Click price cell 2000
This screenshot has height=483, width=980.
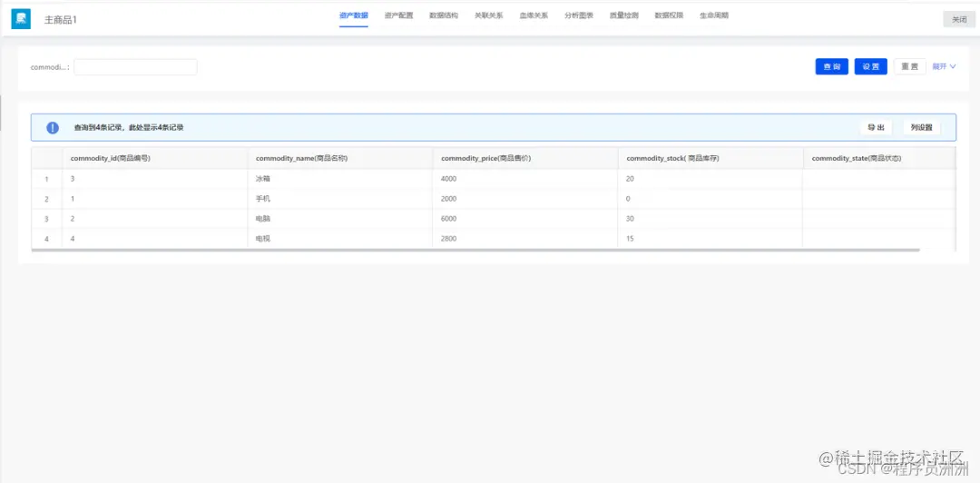point(525,199)
